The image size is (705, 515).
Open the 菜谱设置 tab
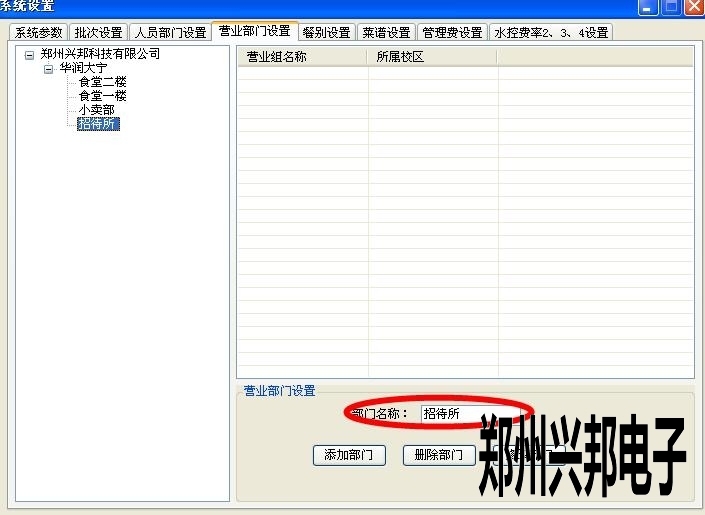tap(387, 32)
